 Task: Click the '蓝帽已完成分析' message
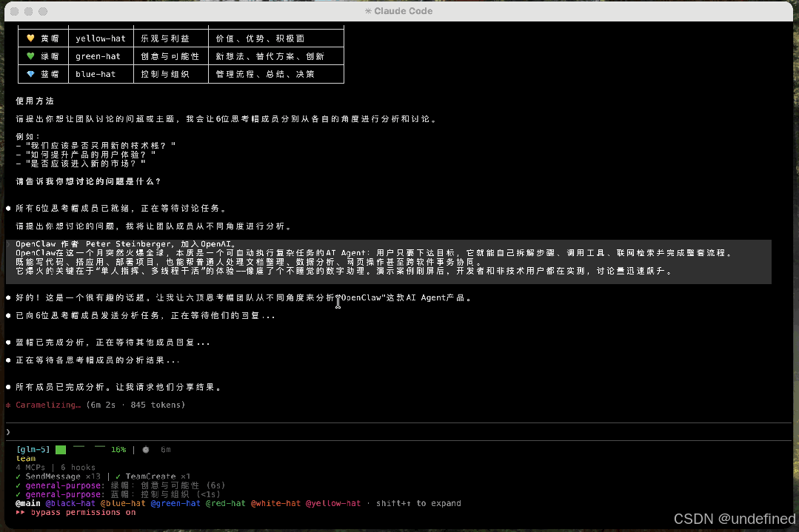coord(113,343)
